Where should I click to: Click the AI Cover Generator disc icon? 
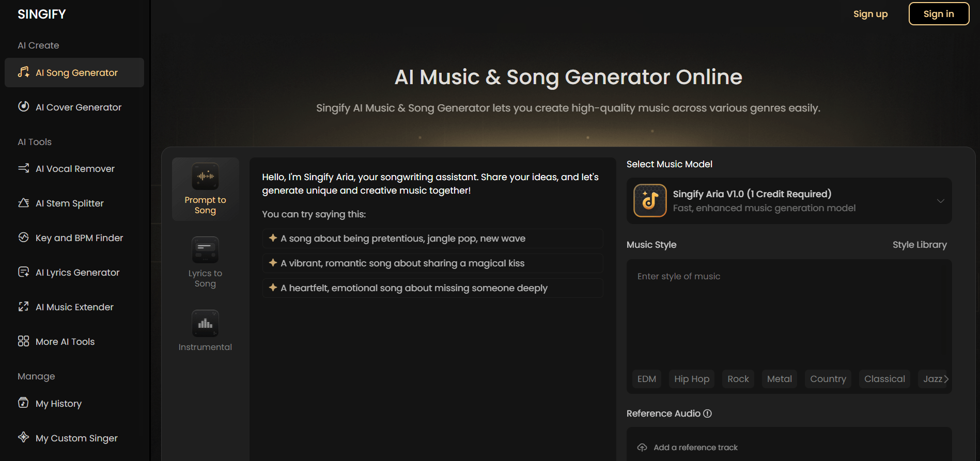(23, 106)
